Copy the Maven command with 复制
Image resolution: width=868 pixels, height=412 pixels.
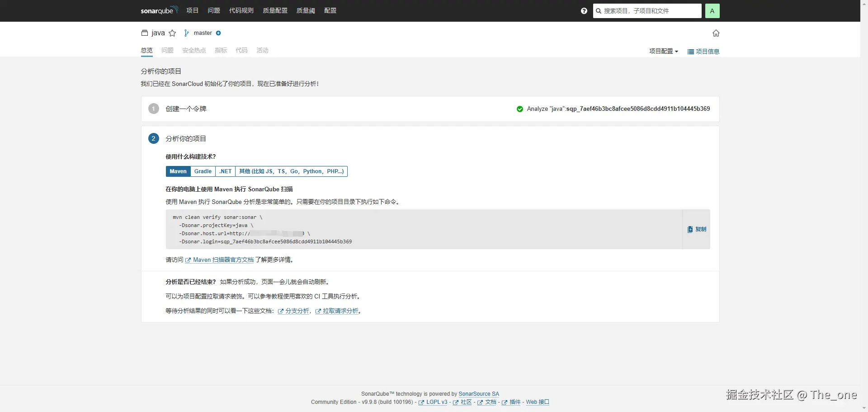(697, 229)
